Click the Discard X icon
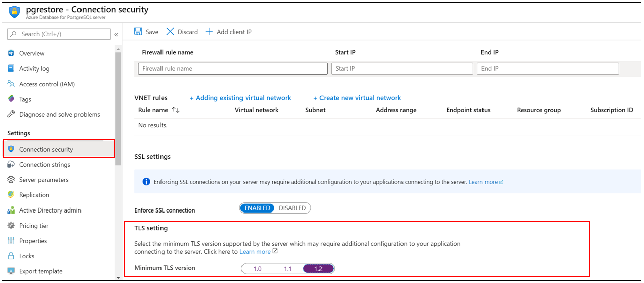This screenshot has width=644, height=283. pyautogui.click(x=170, y=32)
